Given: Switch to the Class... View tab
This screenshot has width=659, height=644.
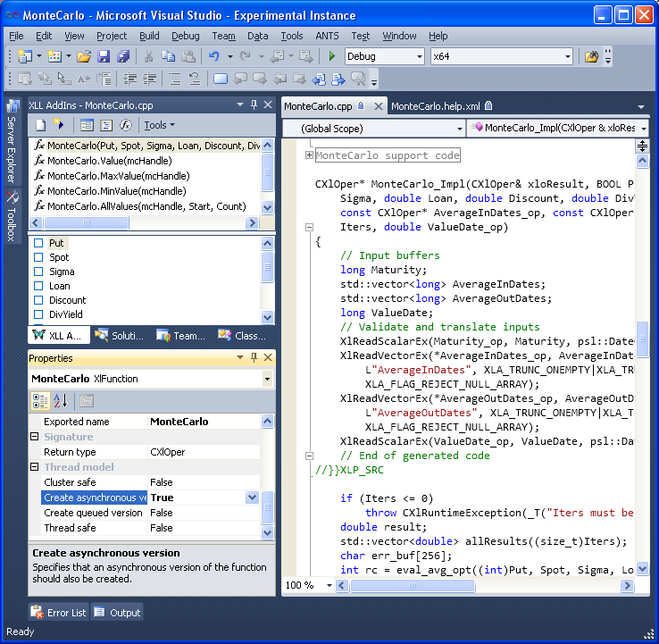Looking at the screenshot, I should click(242, 336).
